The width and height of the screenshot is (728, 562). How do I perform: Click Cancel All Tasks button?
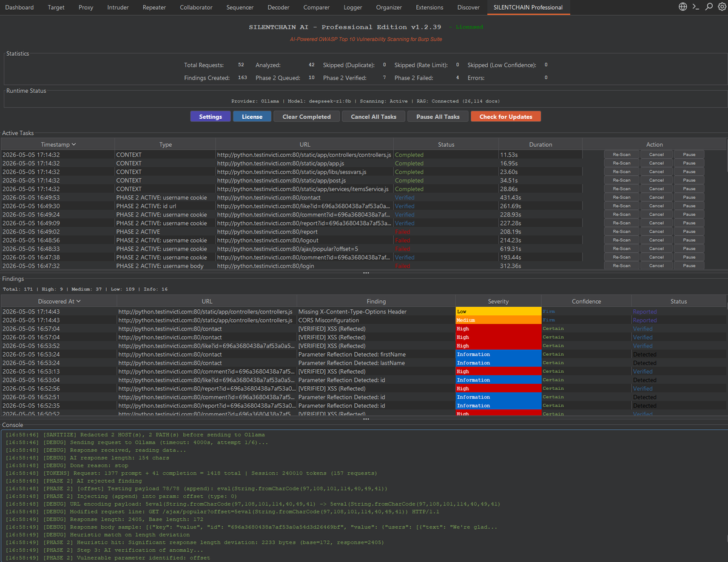click(x=373, y=116)
